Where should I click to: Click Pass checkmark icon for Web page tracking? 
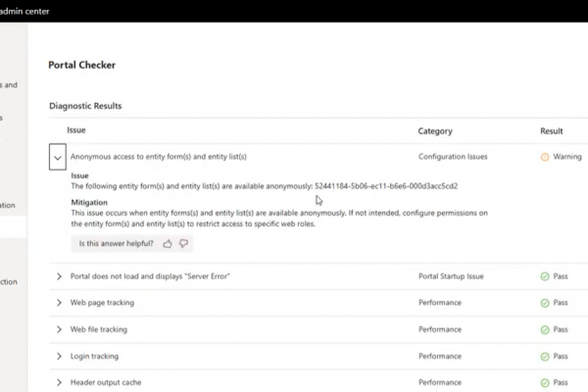(545, 303)
